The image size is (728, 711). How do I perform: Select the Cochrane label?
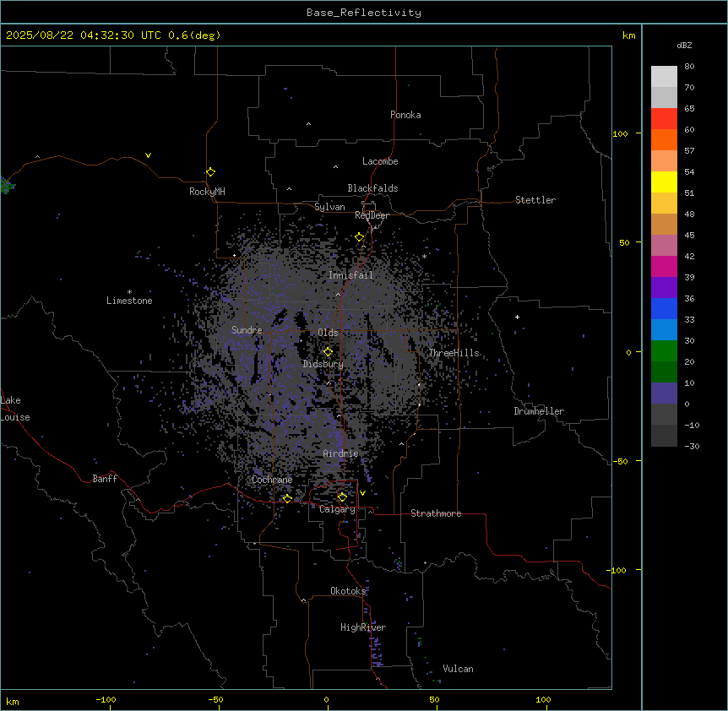coord(272,480)
